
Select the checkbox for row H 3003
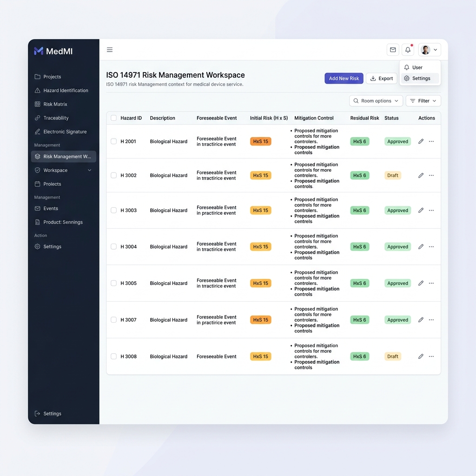[113, 211]
